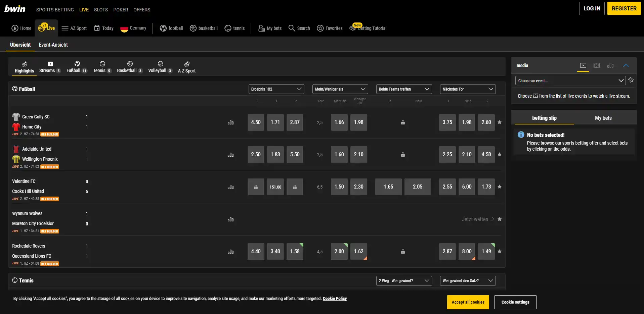Select the video stream icon in media panel
The image size is (644, 314).
coord(583,66)
